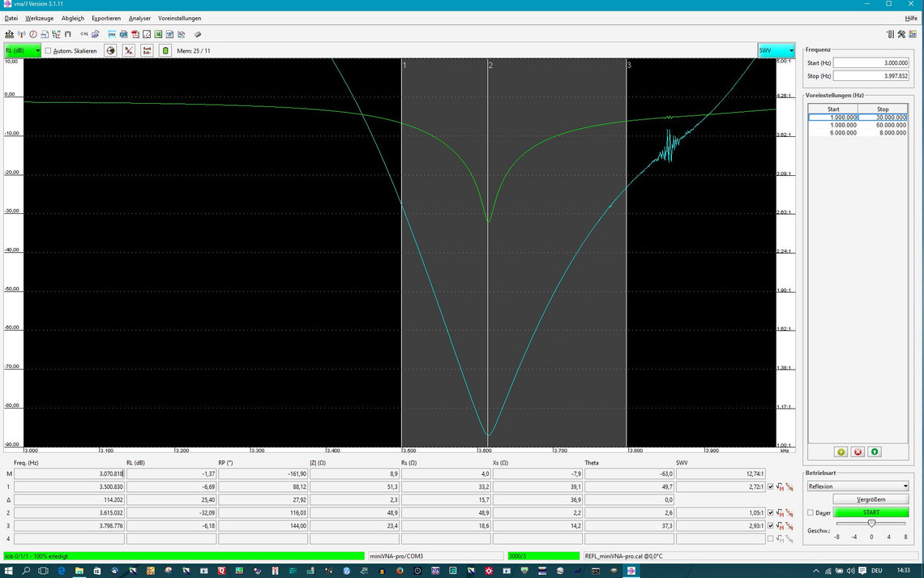Viewport: 924px width, 578px height.
Task: Select preset row 6.000.000 to 8.000.000
Action: [x=858, y=133]
